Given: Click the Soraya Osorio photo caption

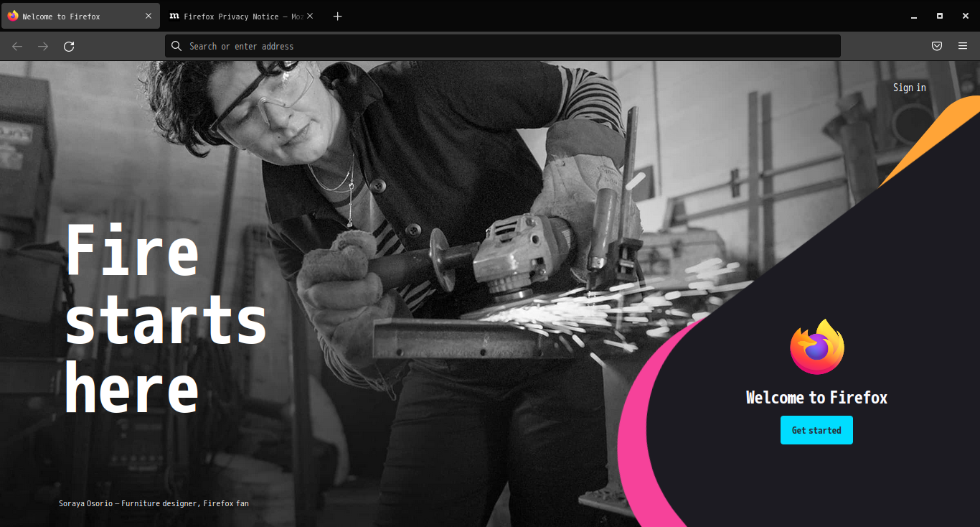Looking at the screenshot, I should (x=154, y=503).
